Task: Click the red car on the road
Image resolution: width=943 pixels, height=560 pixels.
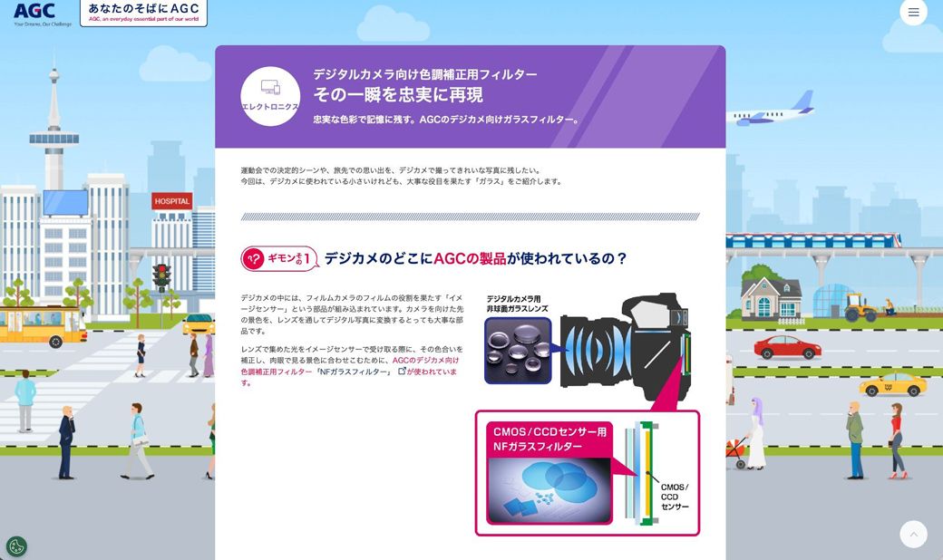Action: click(787, 347)
